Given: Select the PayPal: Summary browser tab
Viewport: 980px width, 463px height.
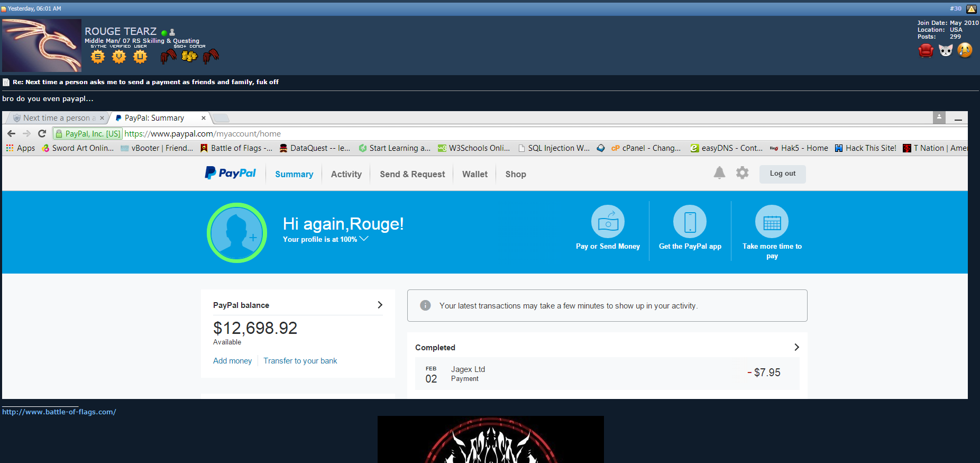Looking at the screenshot, I should coord(159,118).
